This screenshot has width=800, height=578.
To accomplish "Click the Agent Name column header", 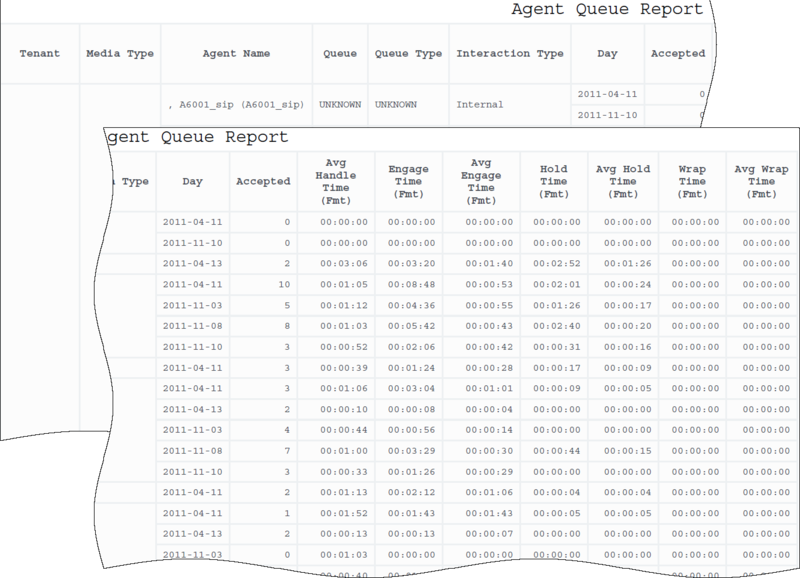I will point(235,52).
